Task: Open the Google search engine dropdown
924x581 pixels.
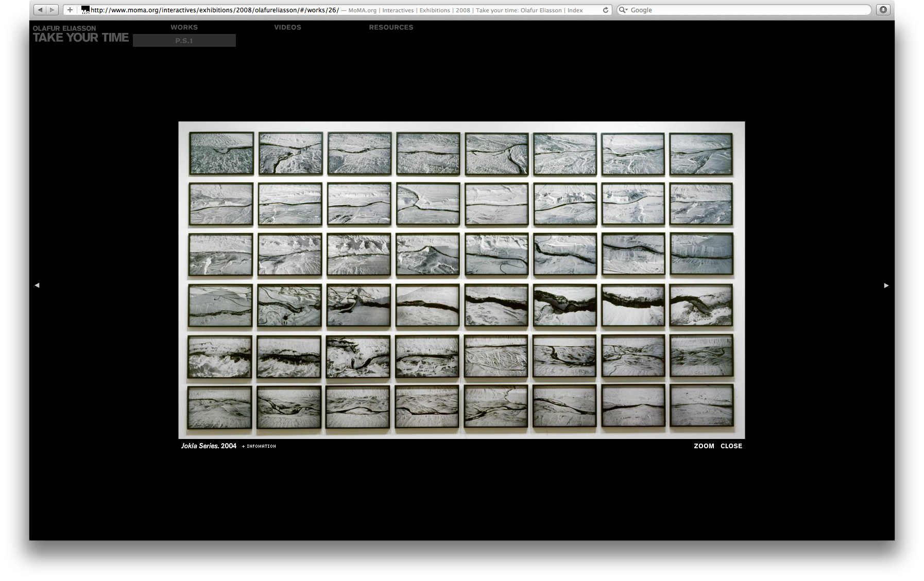Action: pyautogui.click(x=627, y=10)
